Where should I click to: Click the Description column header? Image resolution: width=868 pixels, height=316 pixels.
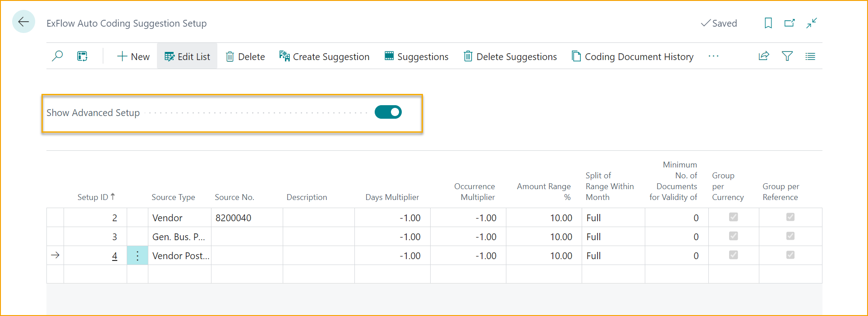point(307,197)
